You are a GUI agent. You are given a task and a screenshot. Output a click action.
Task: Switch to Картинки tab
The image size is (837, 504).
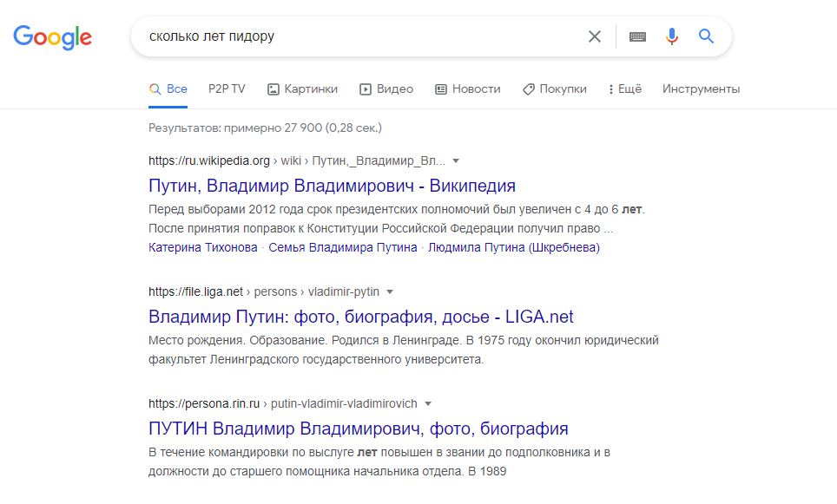(303, 89)
